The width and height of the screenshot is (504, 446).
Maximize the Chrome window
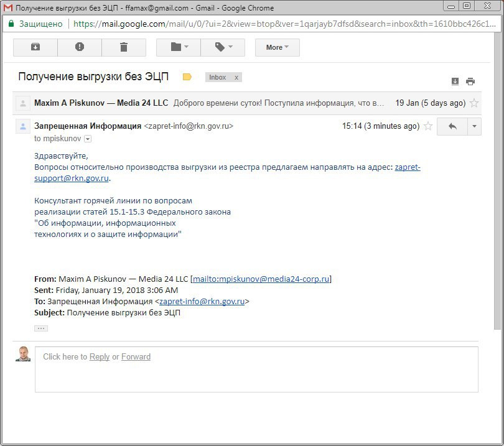pyautogui.click(x=467, y=6)
